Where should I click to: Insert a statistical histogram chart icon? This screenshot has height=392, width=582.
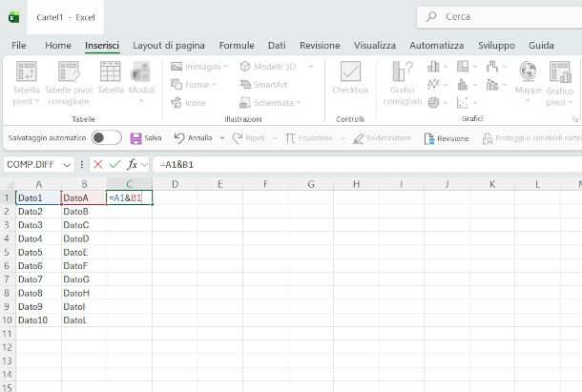click(x=463, y=84)
